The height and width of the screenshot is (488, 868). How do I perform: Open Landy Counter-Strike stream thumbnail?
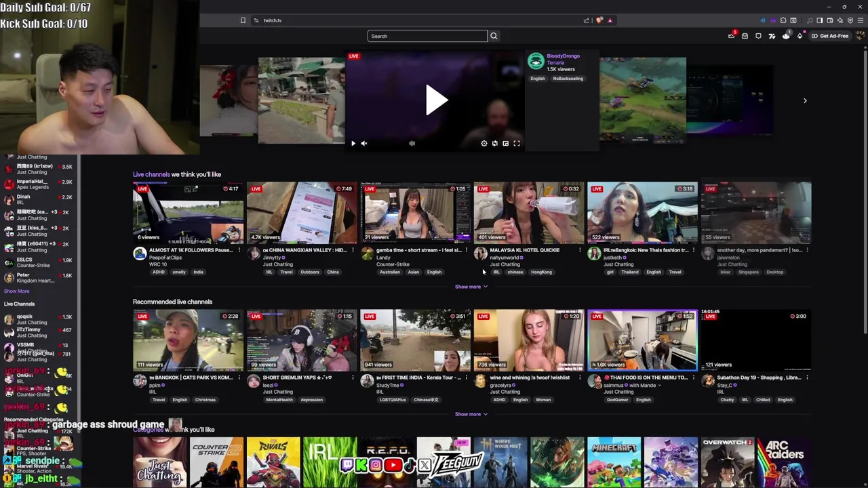pyautogui.click(x=415, y=213)
